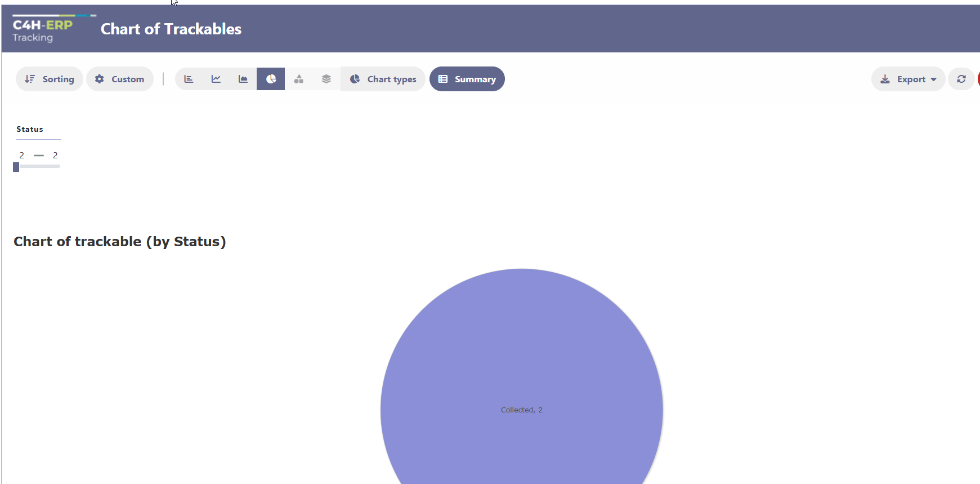Open the Custom settings button
980x484 pixels.
coord(119,79)
